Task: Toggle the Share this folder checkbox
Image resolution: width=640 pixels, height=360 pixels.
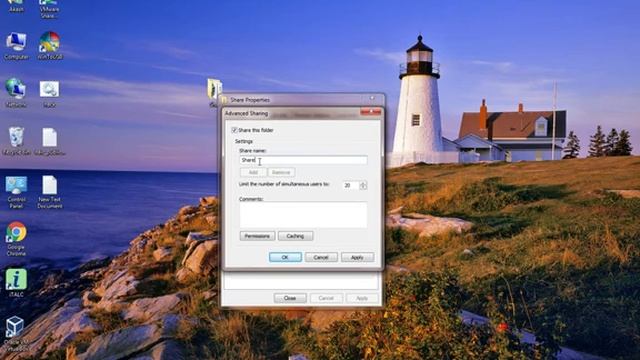Action: coord(234,130)
